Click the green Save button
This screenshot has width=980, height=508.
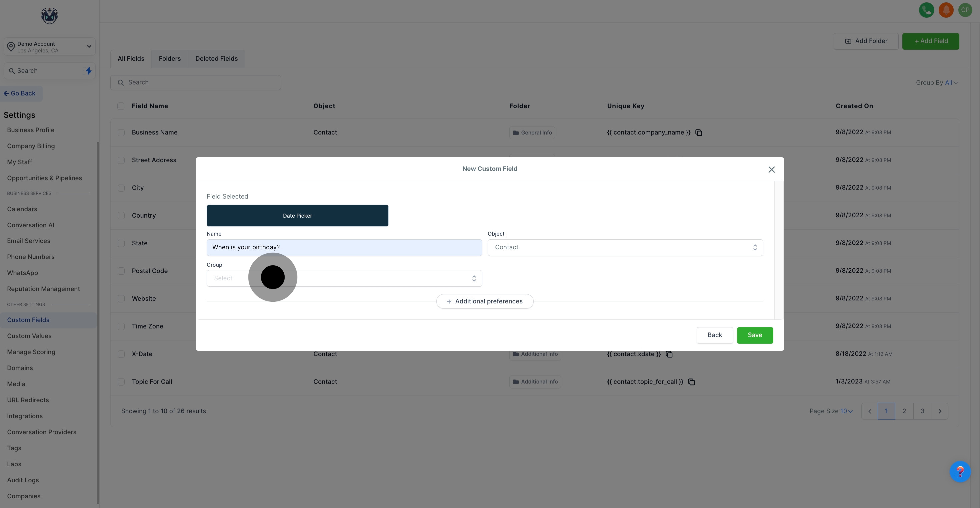coord(754,335)
